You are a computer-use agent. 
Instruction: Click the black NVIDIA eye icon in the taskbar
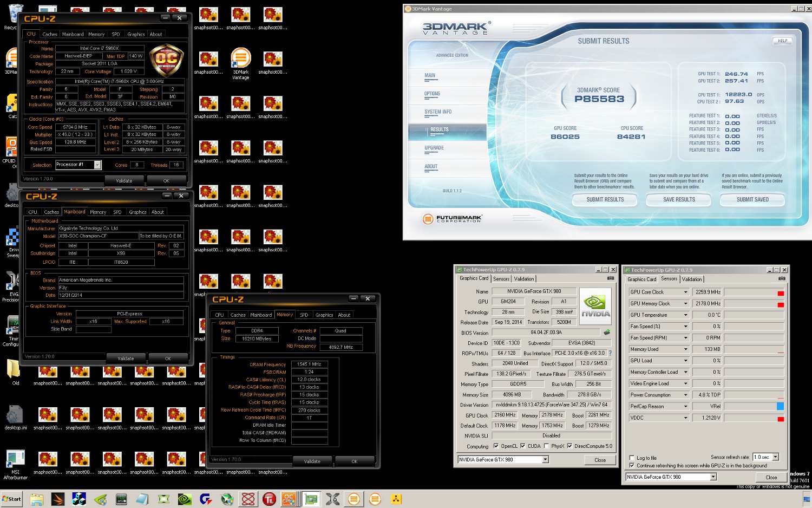[x=185, y=499]
